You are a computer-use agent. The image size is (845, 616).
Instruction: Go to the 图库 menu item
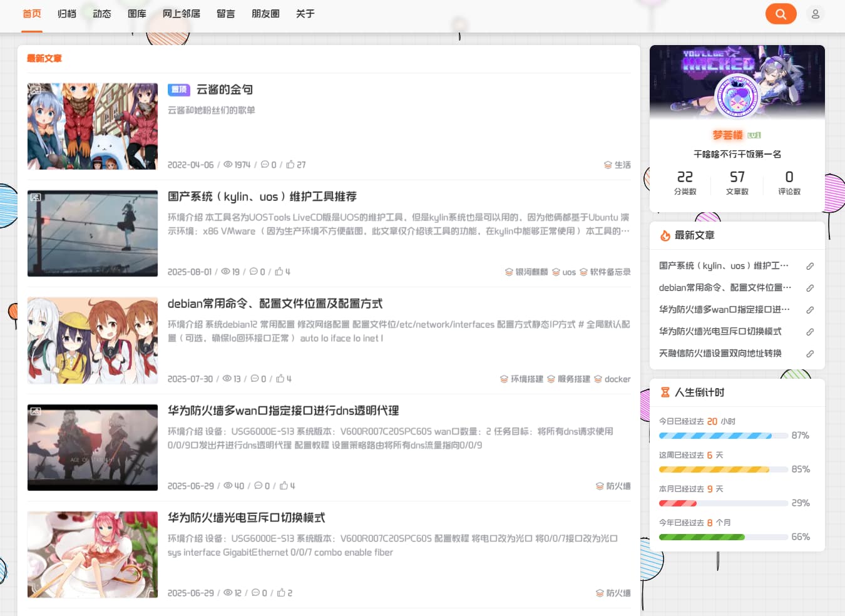coord(137,14)
